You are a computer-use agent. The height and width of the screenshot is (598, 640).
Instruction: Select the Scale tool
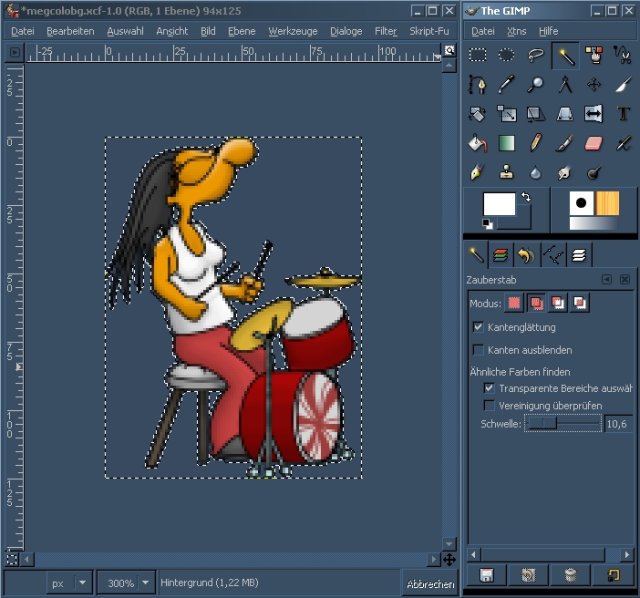tap(507, 114)
